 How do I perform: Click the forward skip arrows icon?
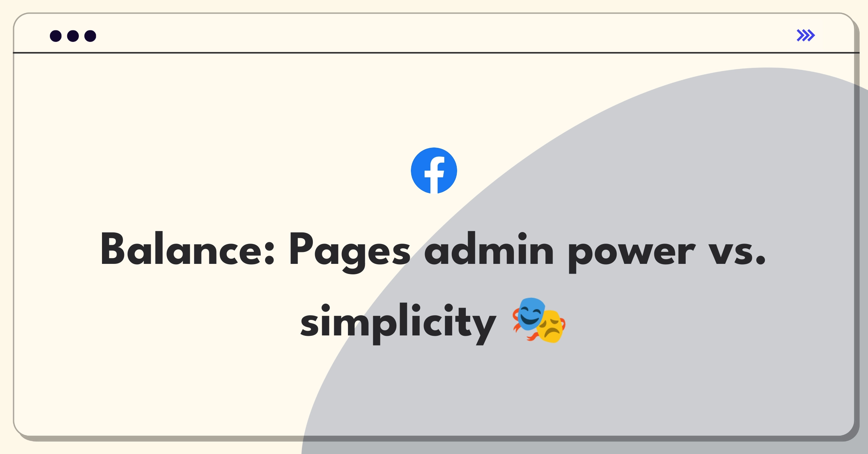tap(806, 35)
